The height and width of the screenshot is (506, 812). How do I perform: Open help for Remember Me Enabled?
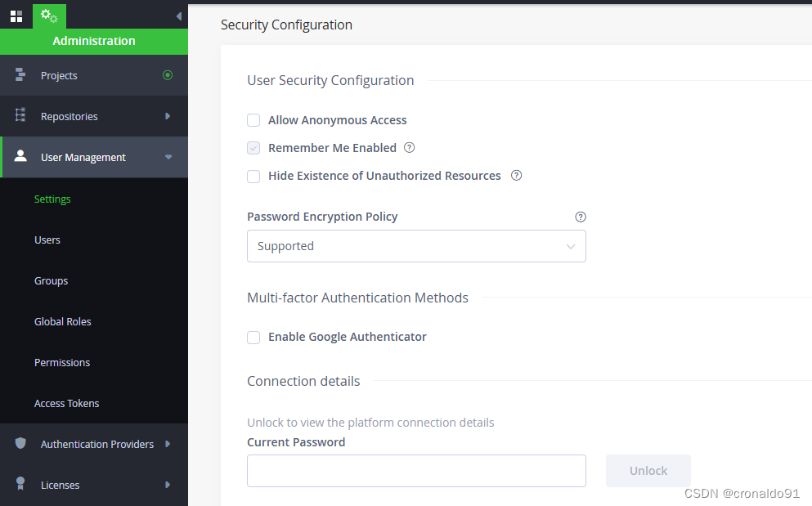pos(409,148)
